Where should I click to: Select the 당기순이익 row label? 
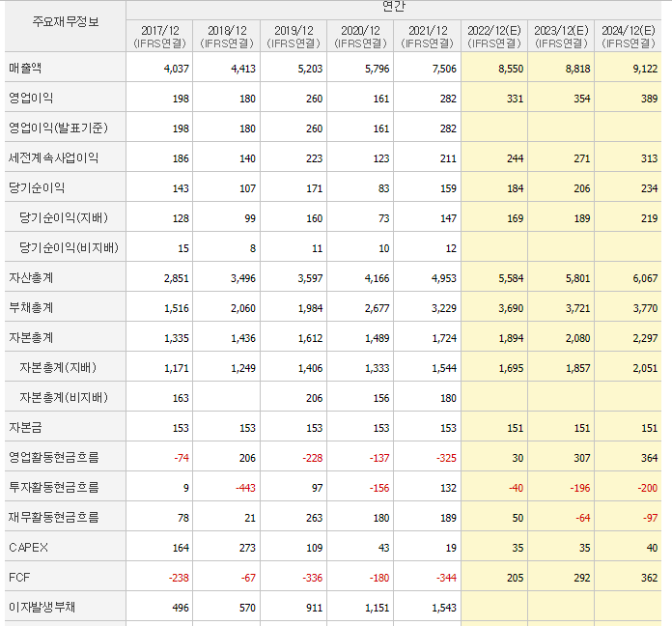pos(37,187)
